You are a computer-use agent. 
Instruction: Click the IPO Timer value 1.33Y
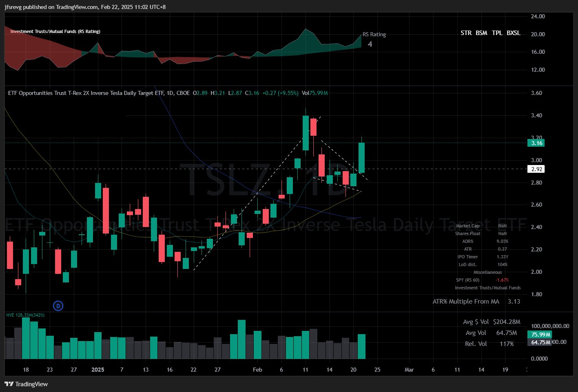pos(502,257)
